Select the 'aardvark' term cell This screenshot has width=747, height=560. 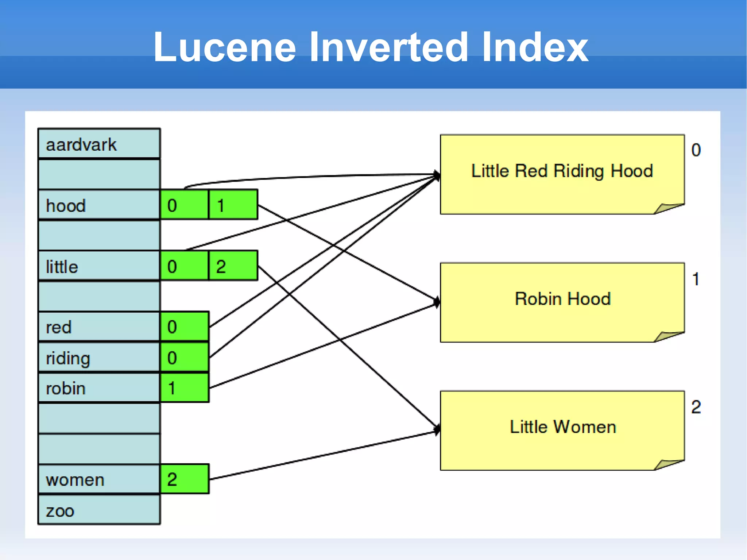(x=99, y=144)
